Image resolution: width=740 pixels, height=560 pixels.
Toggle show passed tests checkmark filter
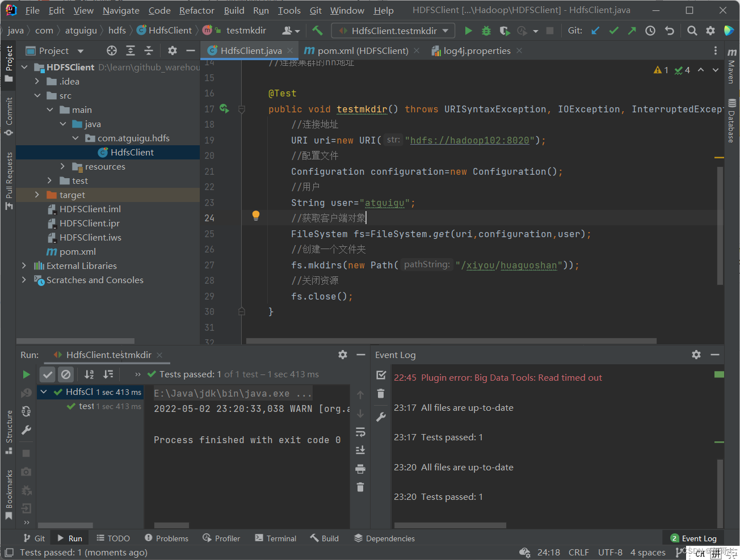(x=48, y=374)
